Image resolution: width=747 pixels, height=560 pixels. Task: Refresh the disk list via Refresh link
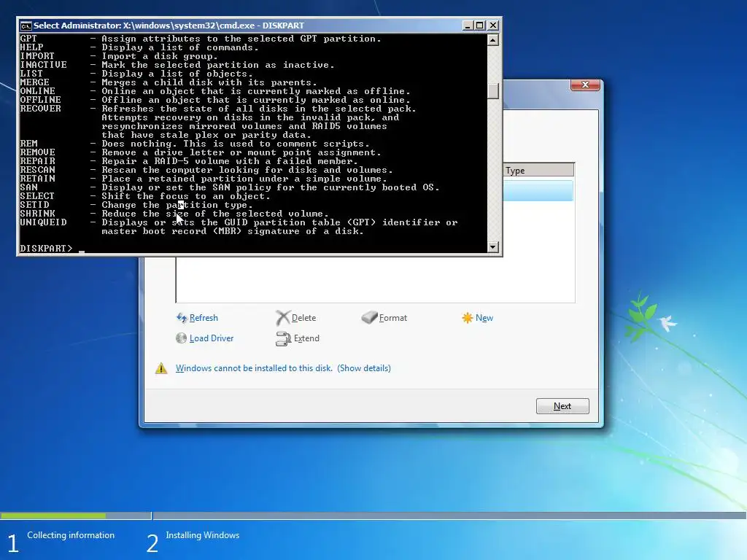pos(204,318)
